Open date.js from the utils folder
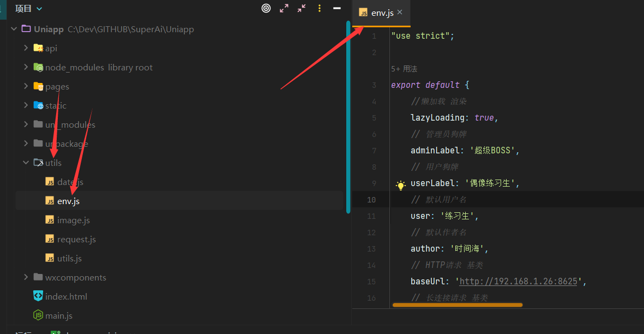 click(x=70, y=182)
